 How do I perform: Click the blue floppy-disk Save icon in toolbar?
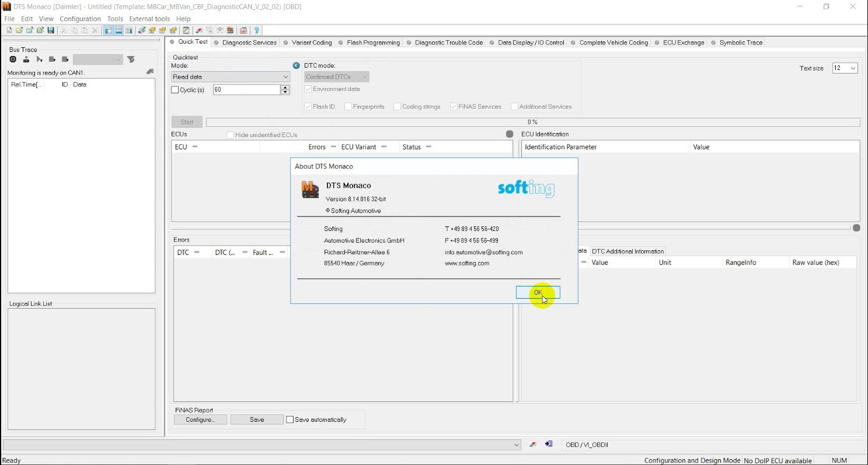pos(51,30)
